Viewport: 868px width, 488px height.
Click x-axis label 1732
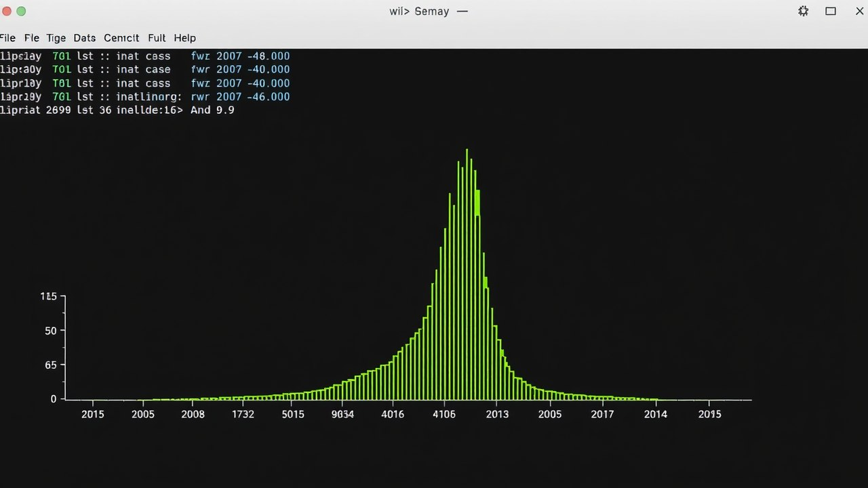coord(243,414)
